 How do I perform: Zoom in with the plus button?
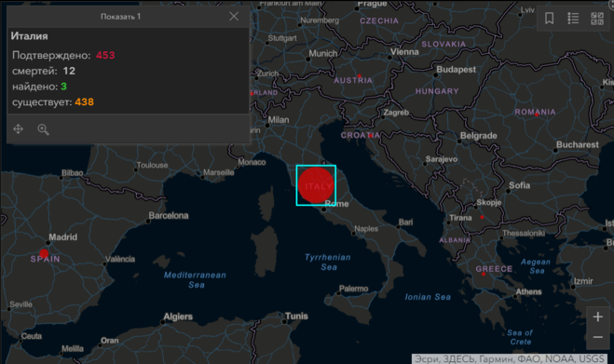597,317
